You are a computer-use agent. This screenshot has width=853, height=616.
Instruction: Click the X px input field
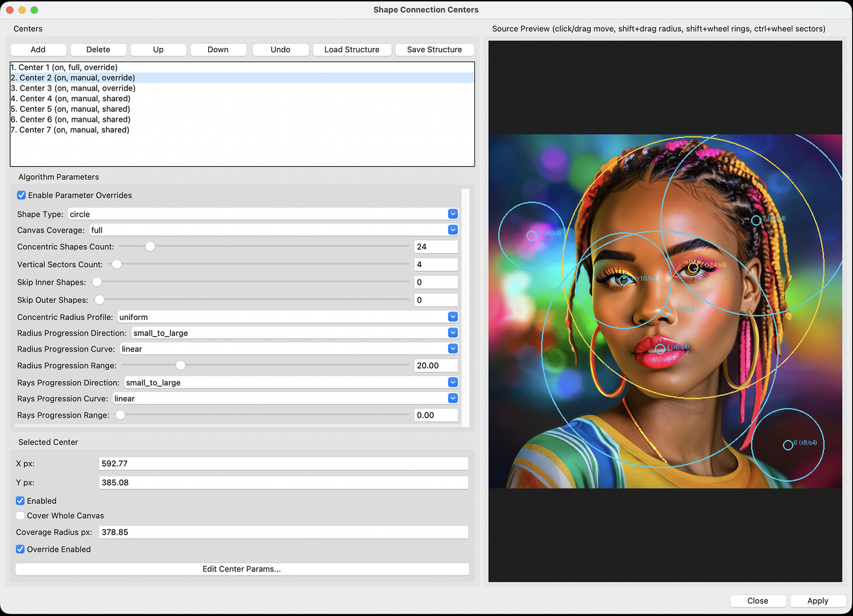284,464
